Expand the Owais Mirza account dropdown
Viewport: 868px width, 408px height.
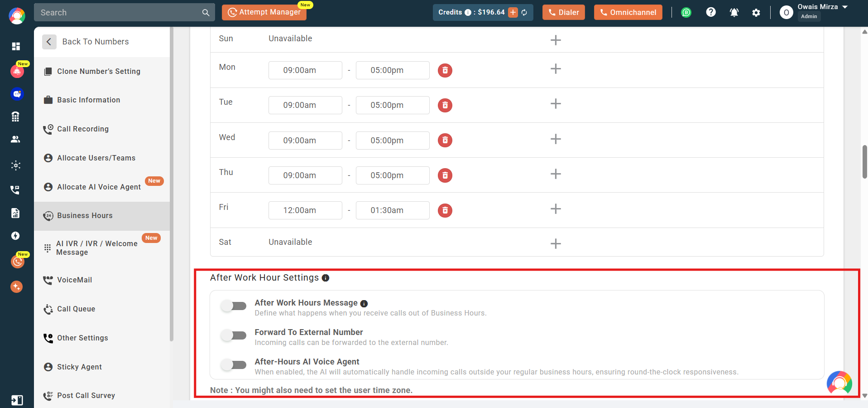pos(845,7)
